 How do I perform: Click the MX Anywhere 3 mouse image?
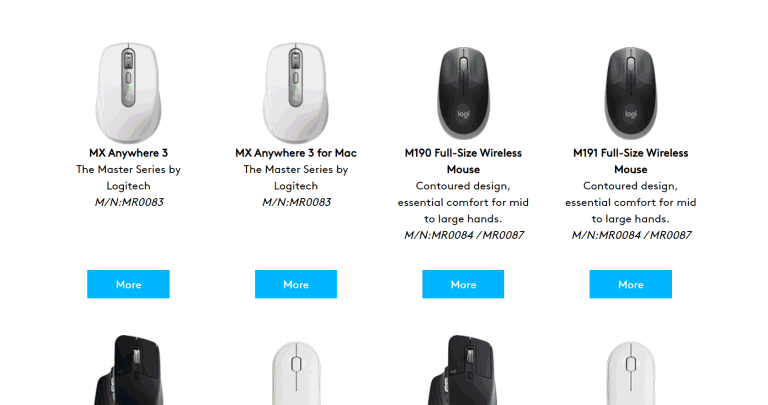click(x=129, y=92)
